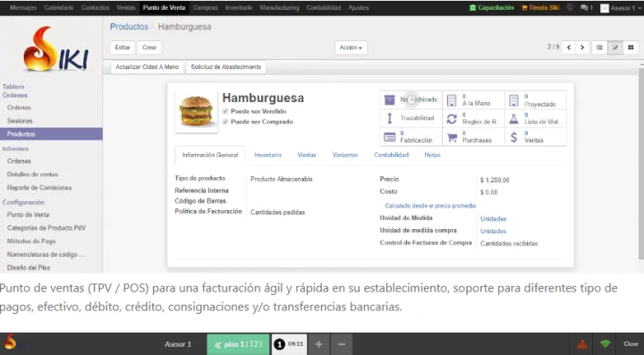
Task: Click the red network hierarchy icon
Action: pyautogui.click(x=582, y=344)
